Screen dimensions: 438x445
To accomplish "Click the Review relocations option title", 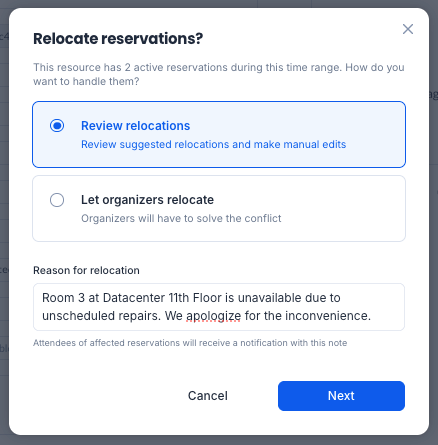I will 135,126.
